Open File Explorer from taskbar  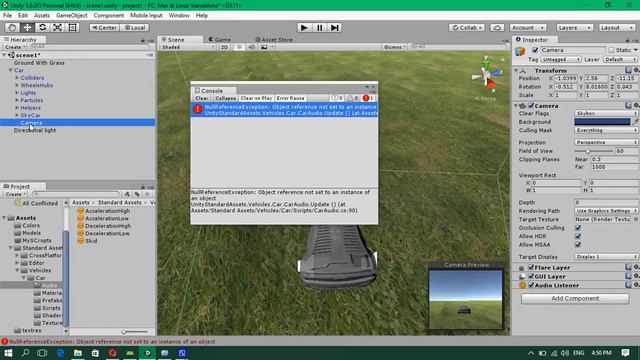tap(78, 353)
